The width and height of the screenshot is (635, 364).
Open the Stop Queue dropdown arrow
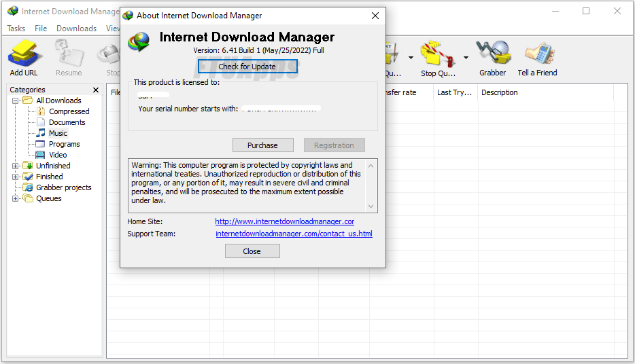(x=466, y=58)
